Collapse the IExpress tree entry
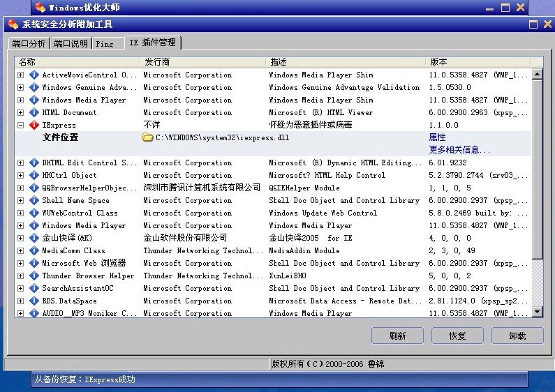The image size is (555, 392). pos(21,126)
